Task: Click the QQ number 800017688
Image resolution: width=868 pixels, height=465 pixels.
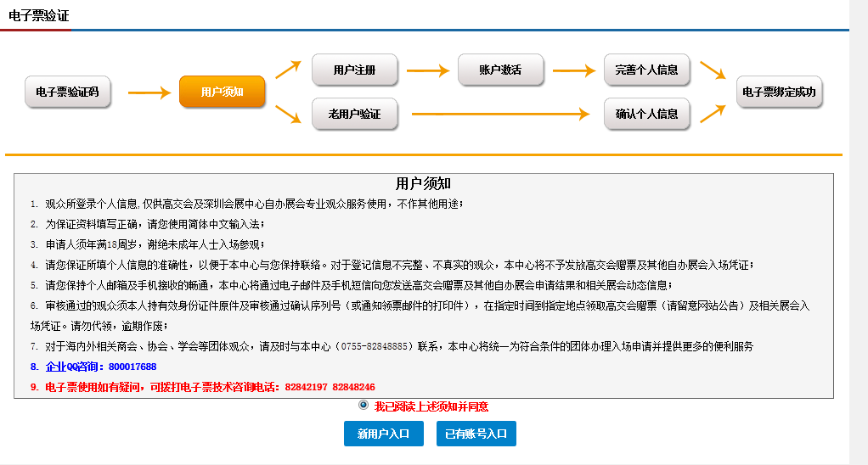Action: tap(132, 367)
